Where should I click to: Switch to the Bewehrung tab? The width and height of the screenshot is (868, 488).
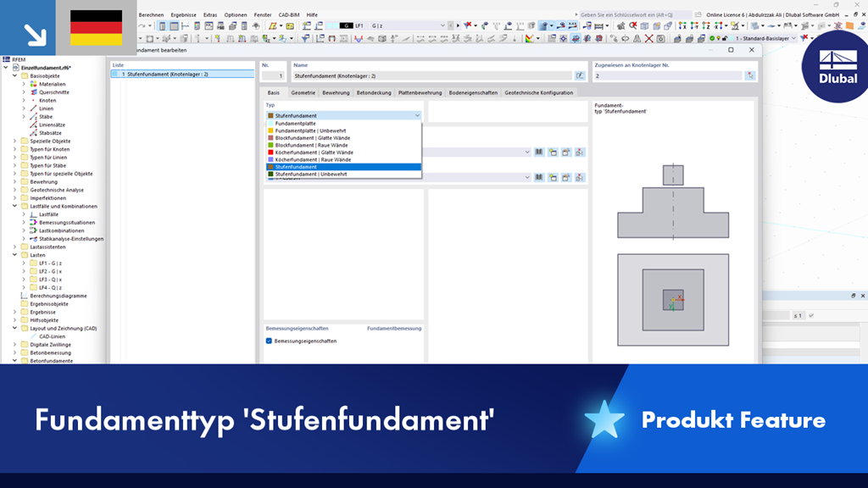(x=336, y=92)
